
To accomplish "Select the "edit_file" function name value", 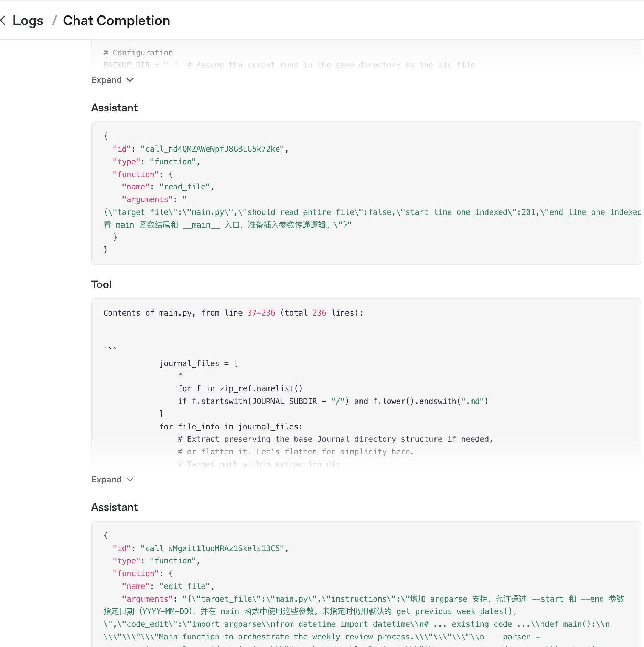I will (x=184, y=586).
